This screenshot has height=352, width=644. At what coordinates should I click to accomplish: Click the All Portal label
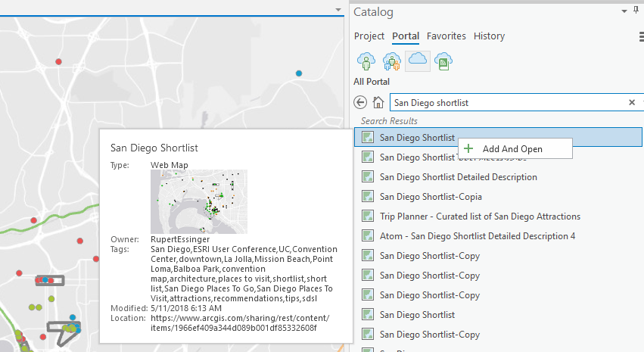(x=372, y=81)
